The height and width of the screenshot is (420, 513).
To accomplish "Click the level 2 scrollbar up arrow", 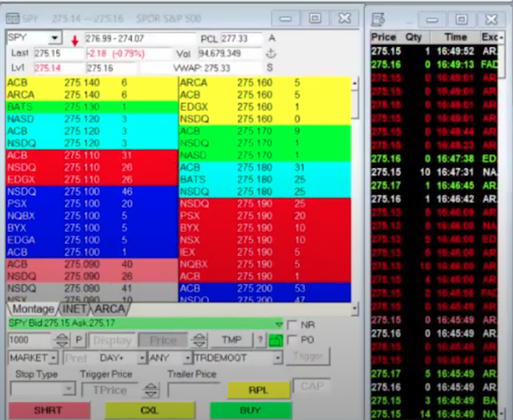I will click(354, 83).
